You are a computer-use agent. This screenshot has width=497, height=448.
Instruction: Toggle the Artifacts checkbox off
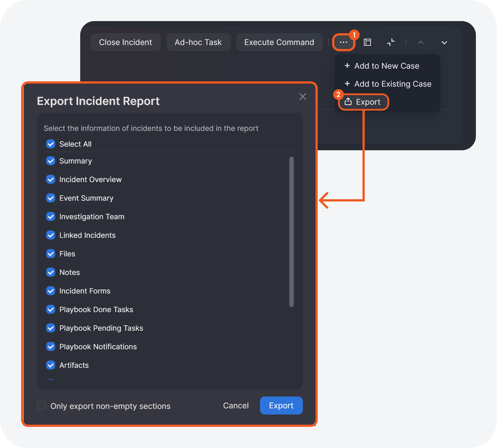[51, 365]
